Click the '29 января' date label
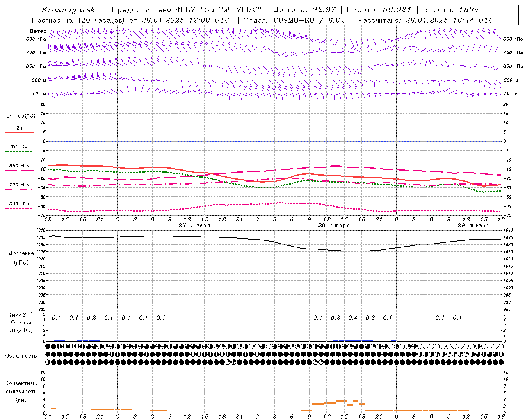Image resolution: width=525 pixels, height=420 pixels. (473, 226)
